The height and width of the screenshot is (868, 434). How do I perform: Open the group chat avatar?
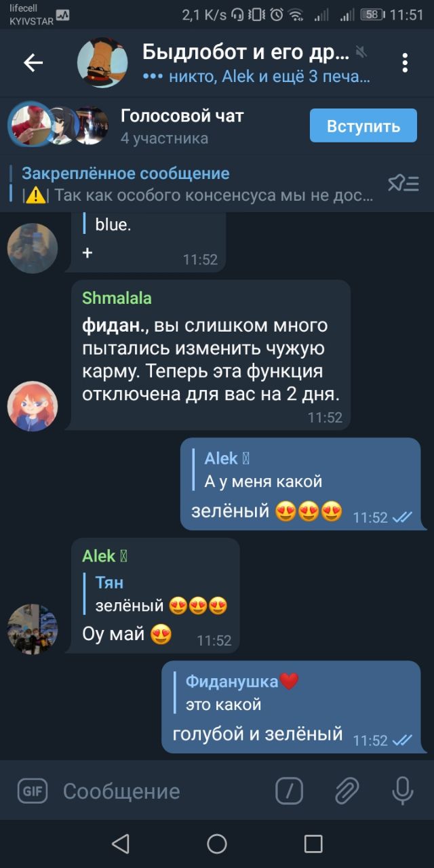pos(103,63)
